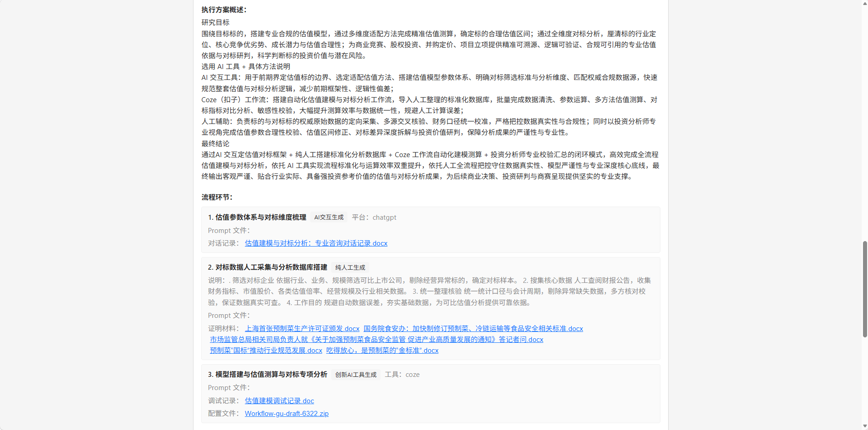The image size is (868, 430).
Task: Open 上海首张预制菜生产许可证颁发.docx link
Action: click(302, 329)
